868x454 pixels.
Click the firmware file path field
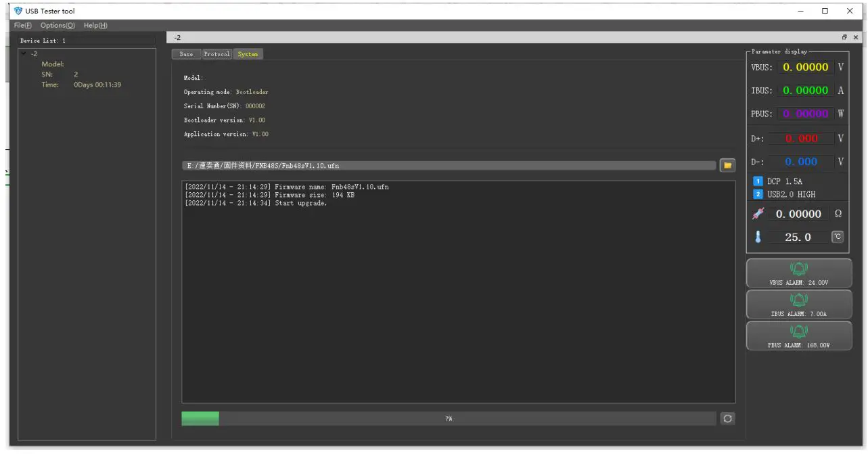click(449, 165)
